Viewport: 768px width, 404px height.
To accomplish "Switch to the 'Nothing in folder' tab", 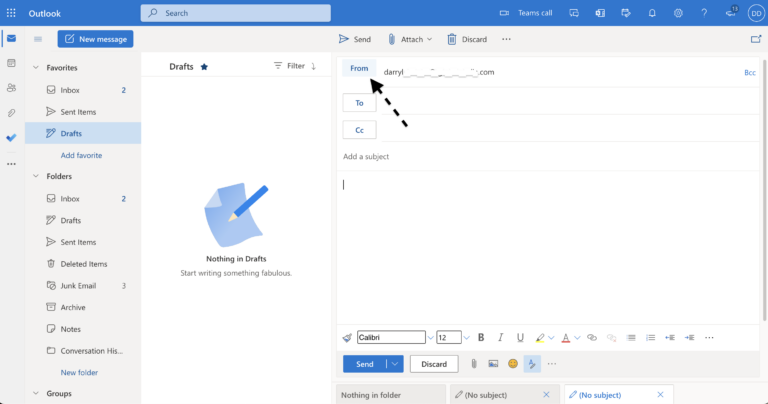I will pos(389,395).
